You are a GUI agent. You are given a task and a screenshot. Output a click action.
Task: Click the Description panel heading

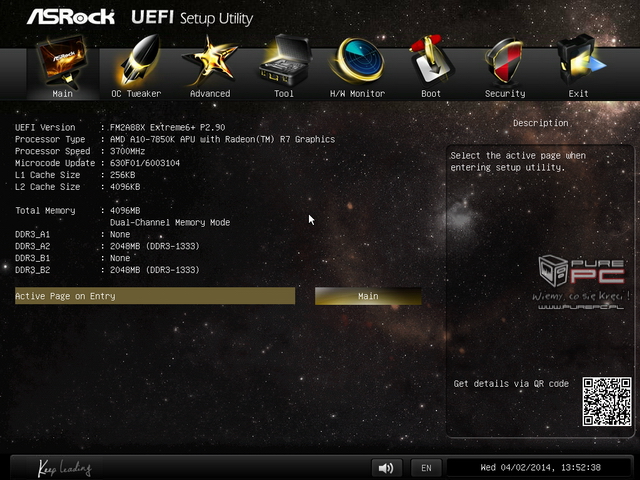pos(540,123)
